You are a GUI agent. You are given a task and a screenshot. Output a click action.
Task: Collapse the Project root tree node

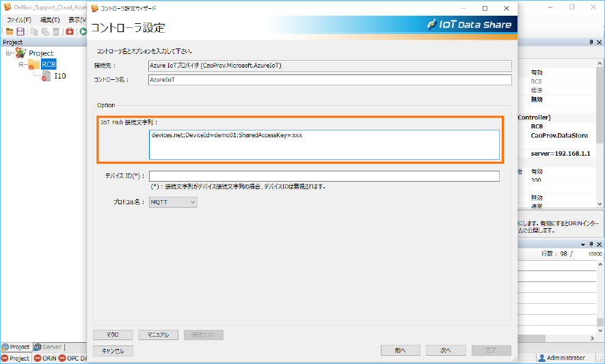point(9,53)
